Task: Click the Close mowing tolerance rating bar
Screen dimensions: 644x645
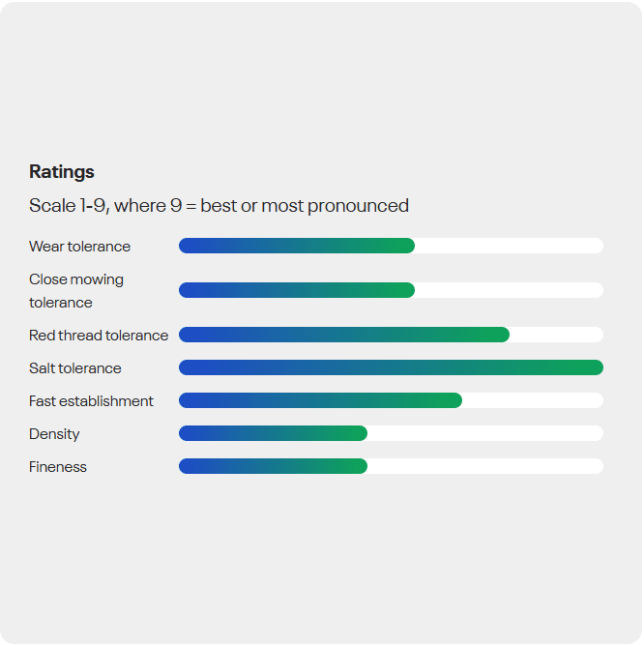Action: [x=297, y=290]
